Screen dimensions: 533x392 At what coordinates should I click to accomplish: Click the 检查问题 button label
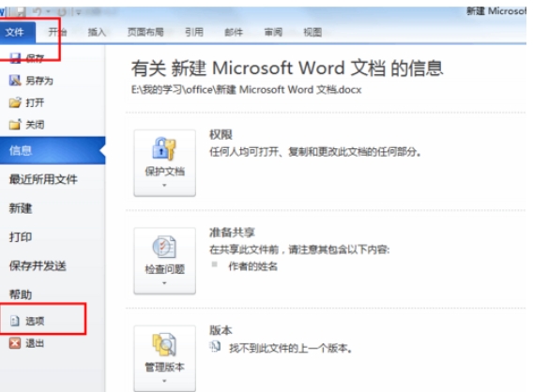[165, 269]
